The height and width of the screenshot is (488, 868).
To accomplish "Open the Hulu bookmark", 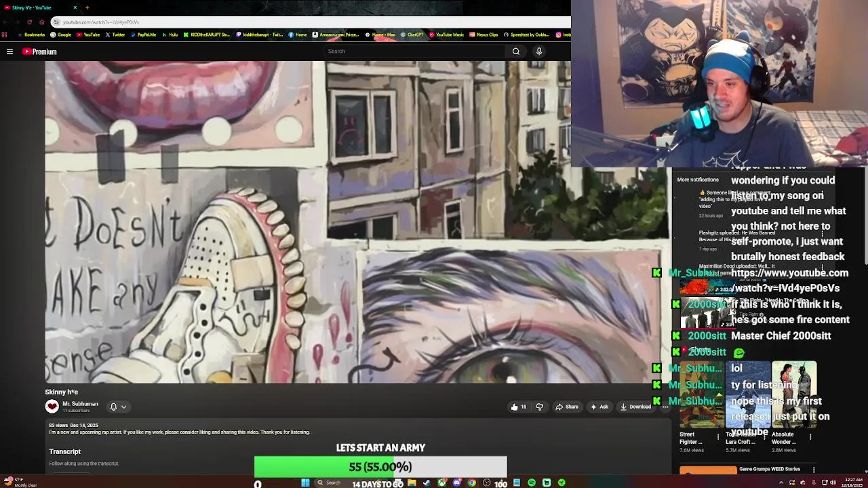I will 170,35.
